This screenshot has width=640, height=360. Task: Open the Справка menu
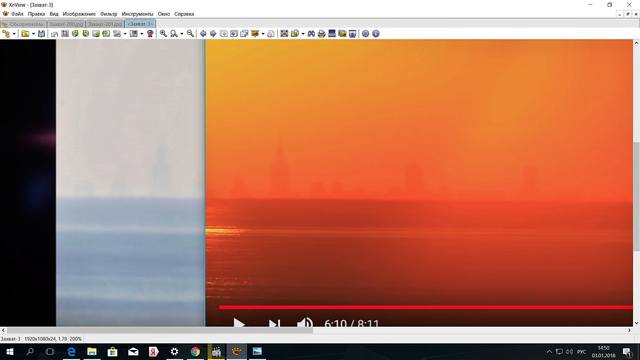point(184,14)
